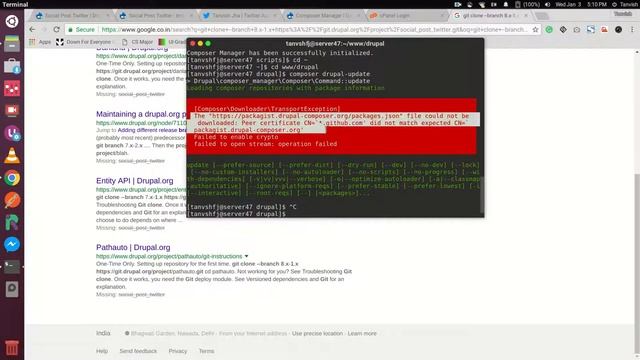Open Facebook Messenger from the dock
Viewport: 640px width, 360px height.
coord(12,244)
